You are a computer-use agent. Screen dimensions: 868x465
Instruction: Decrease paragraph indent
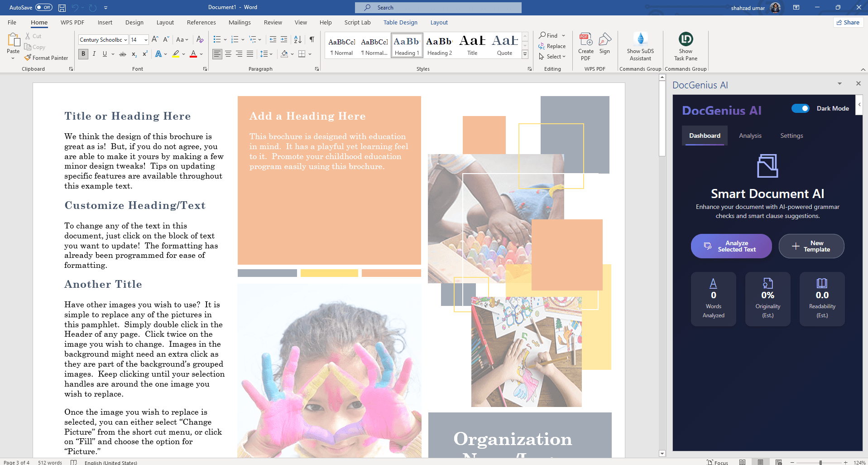273,39
